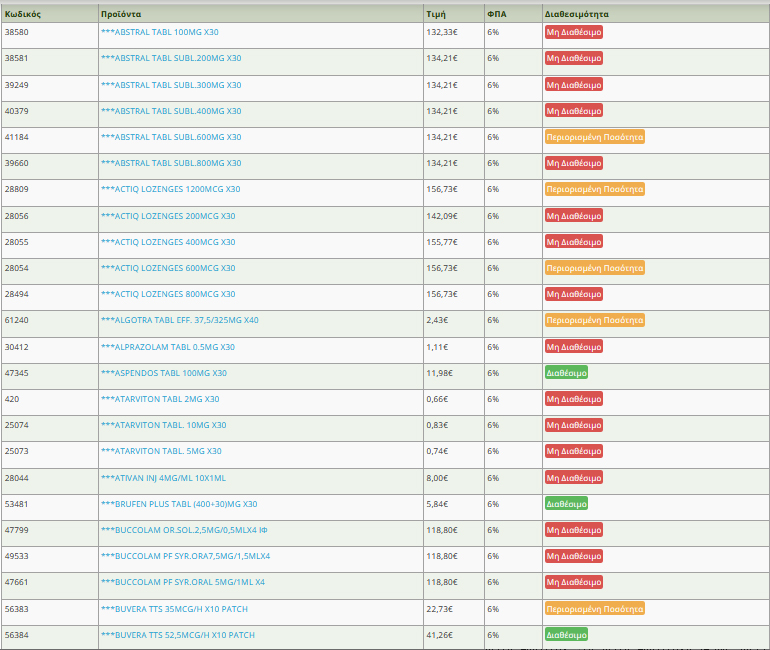Click the Κωδικός column header
This screenshot has width=770, height=650.
tap(22, 14)
